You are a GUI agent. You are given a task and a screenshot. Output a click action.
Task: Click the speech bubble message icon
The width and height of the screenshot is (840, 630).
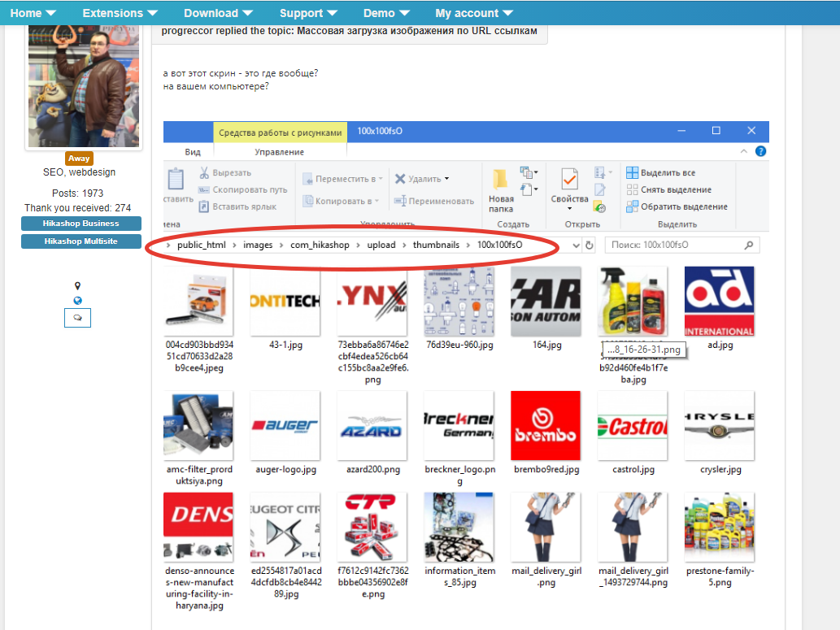(78, 318)
